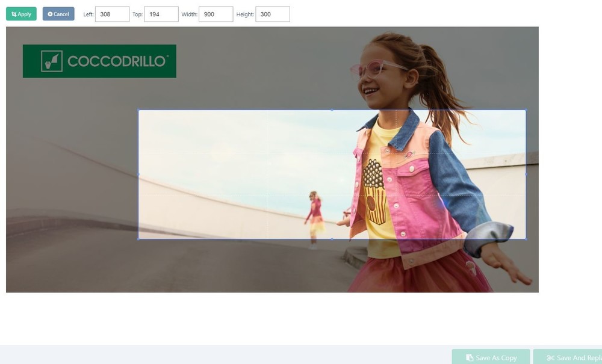Edit the Height input field
This screenshot has width=602, height=364.
[x=272, y=14]
